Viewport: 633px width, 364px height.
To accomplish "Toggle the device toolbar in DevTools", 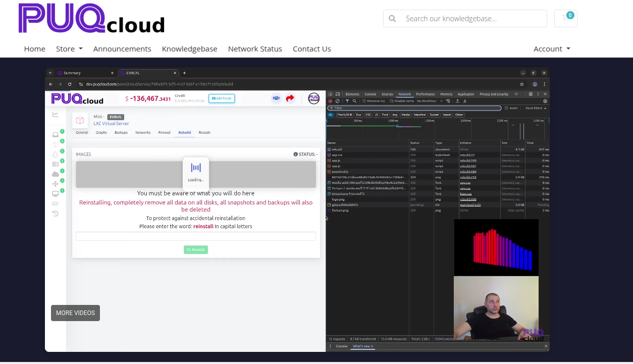I will pyautogui.click(x=338, y=94).
